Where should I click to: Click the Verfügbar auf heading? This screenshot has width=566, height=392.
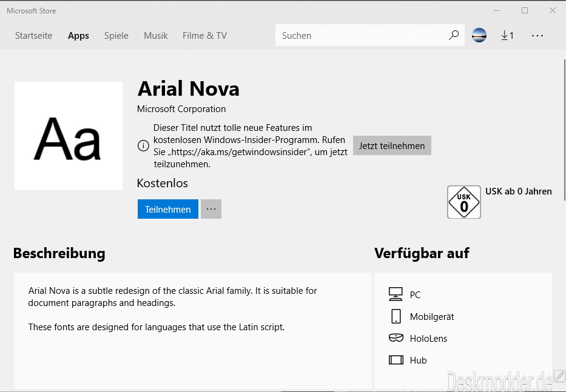(x=422, y=253)
